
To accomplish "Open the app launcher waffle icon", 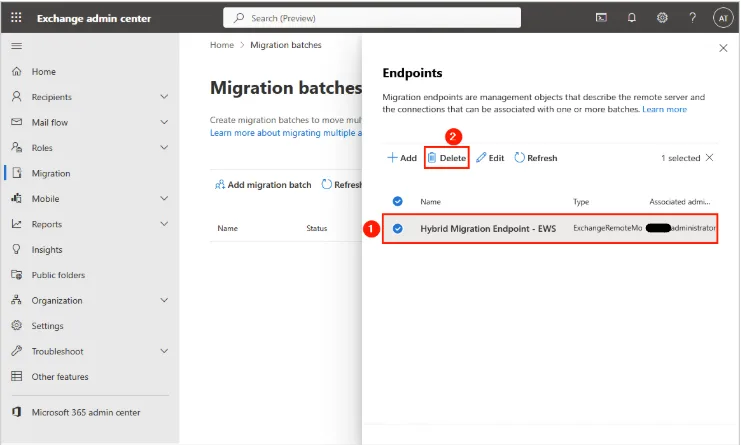I will [x=16, y=18].
